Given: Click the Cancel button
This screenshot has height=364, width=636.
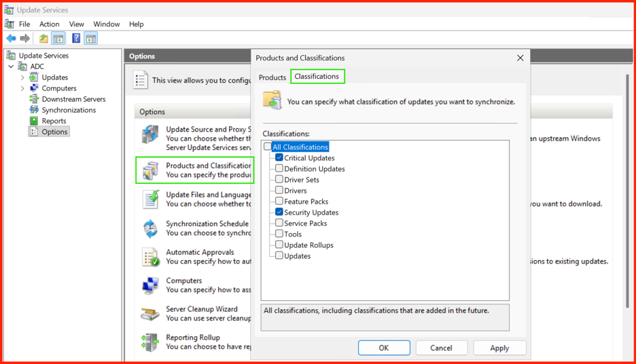Looking at the screenshot, I should pos(441,348).
